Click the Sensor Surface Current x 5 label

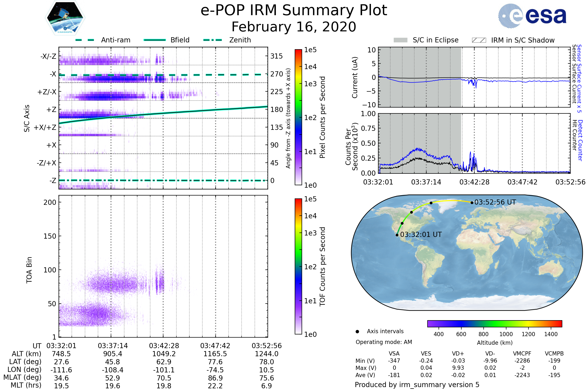tap(579, 78)
